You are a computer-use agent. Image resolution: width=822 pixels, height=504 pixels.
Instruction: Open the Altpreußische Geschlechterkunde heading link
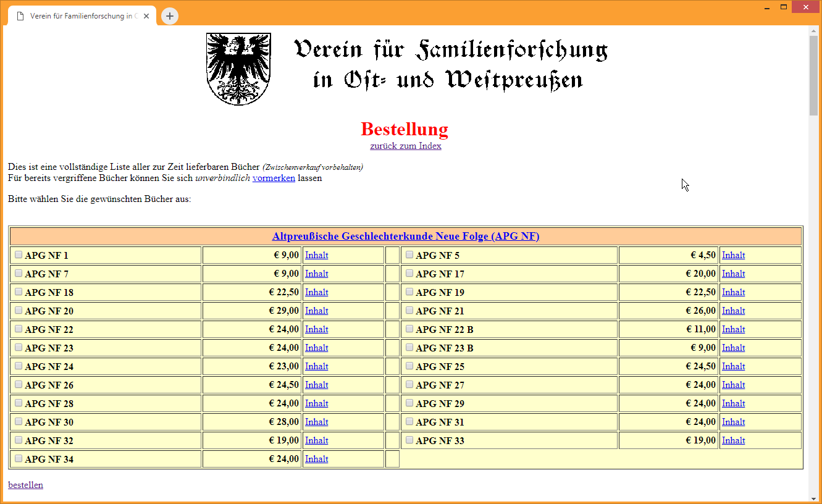[x=406, y=236]
